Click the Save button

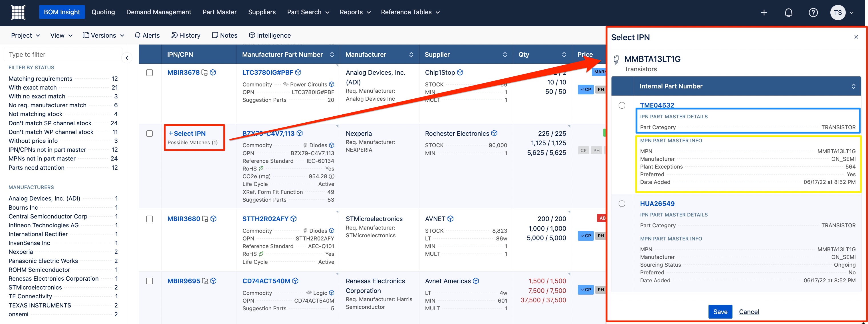[720, 312]
